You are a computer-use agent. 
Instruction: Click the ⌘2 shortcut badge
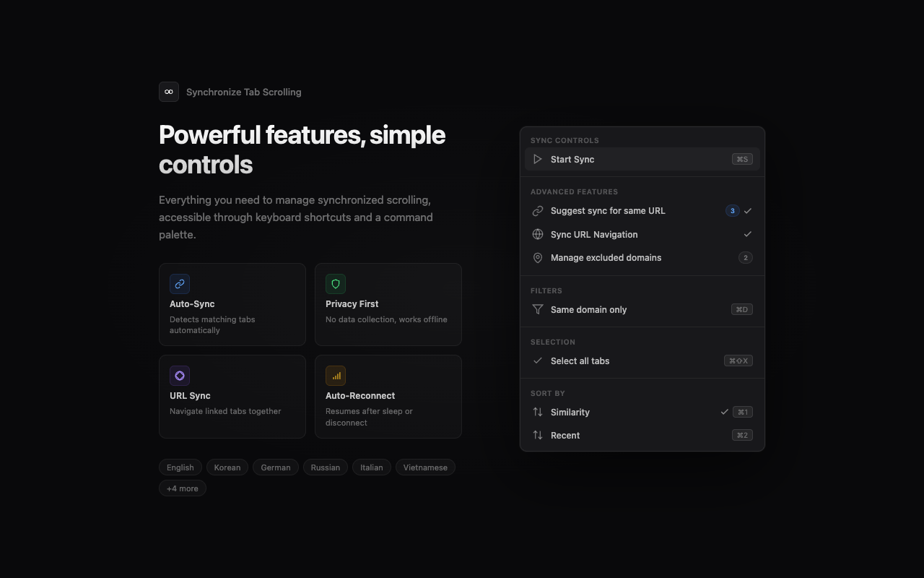(742, 435)
